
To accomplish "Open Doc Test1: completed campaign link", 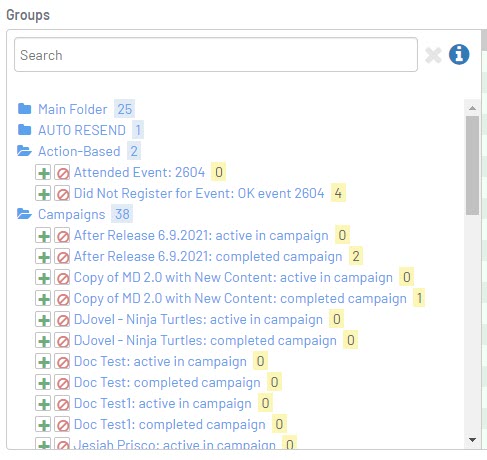I will 170,424.
